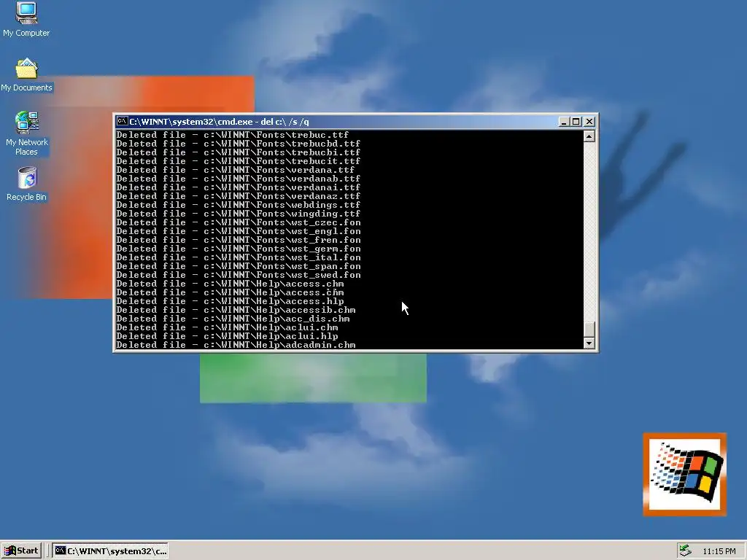Click the line for trebucbd.ttf

239,144
